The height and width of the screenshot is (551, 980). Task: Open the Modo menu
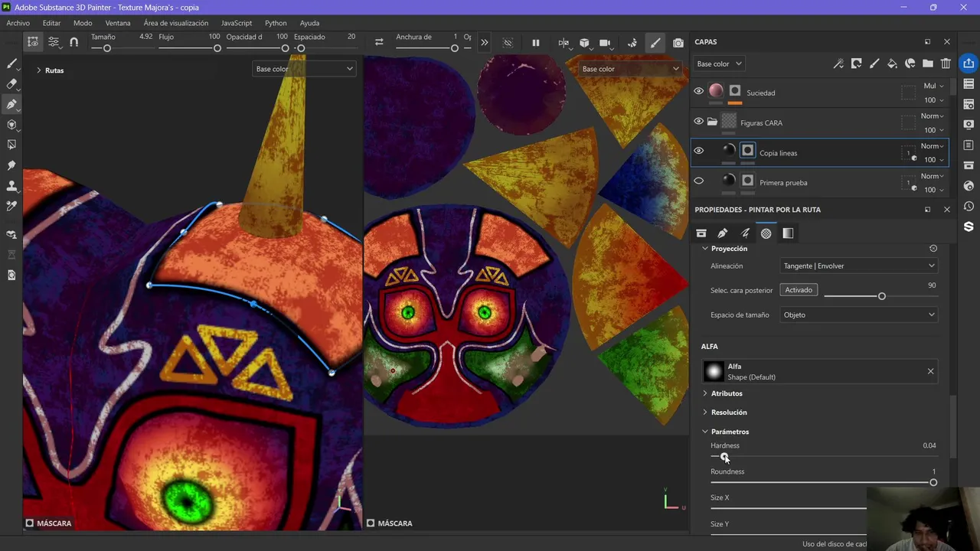83,23
